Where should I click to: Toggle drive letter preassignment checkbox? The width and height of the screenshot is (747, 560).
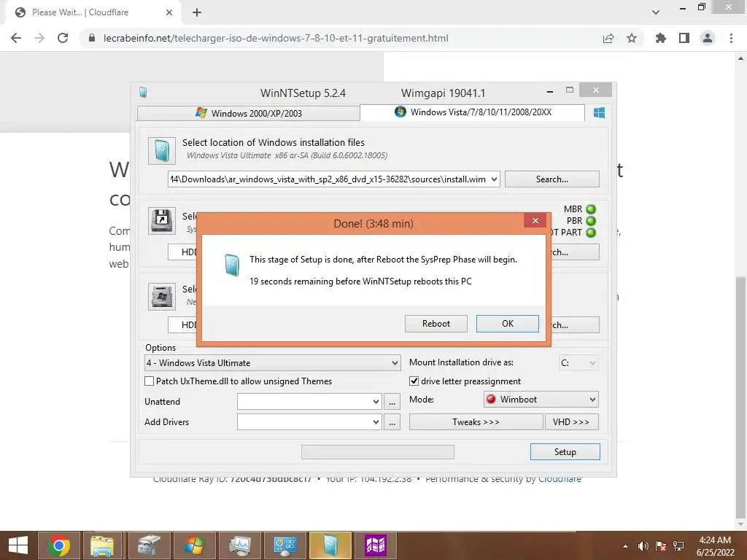414,381
